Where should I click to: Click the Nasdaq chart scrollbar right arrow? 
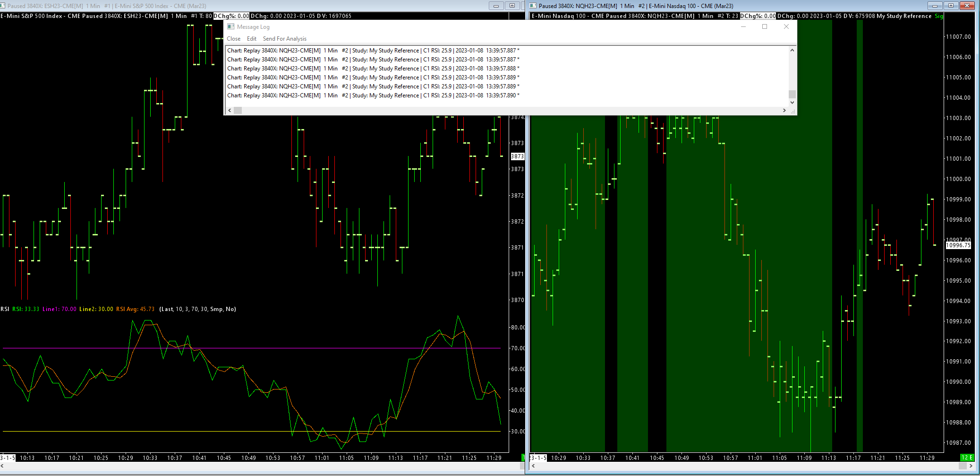coord(971,466)
